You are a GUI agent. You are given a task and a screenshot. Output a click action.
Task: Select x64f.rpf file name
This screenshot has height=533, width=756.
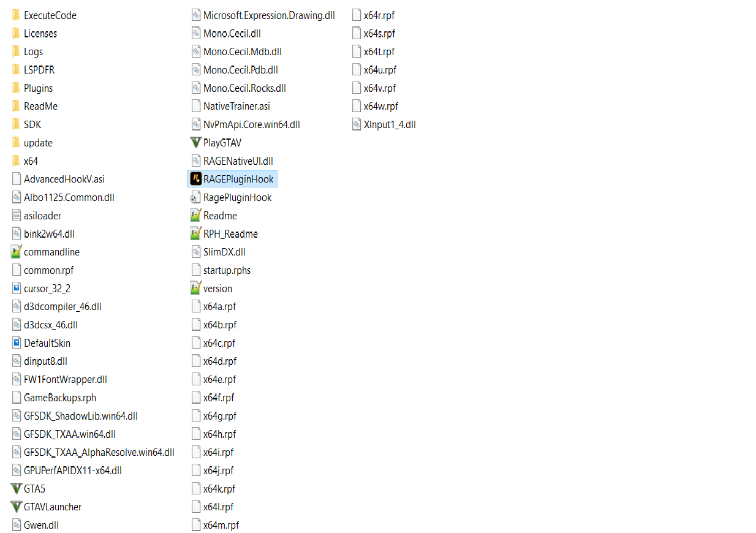[219, 398]
